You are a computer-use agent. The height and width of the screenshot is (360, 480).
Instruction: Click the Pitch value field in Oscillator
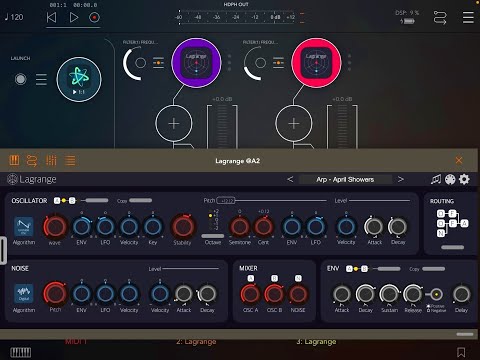pyautogui.click(x=226, y=200)
